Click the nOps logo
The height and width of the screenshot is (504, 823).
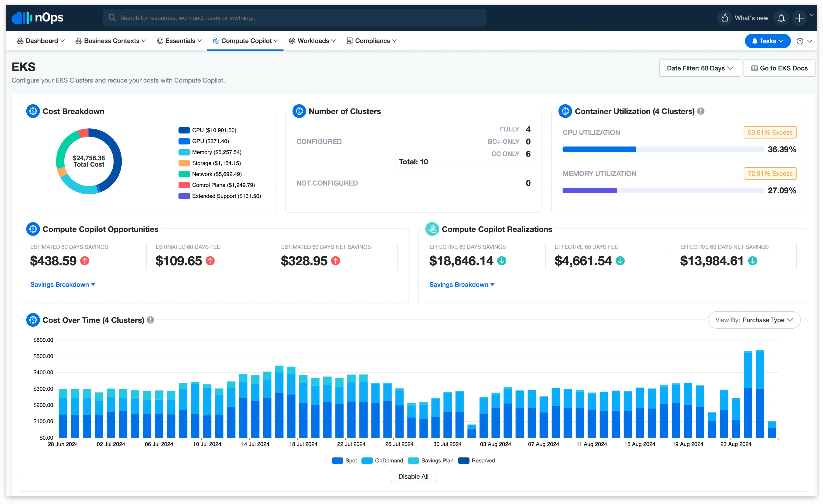click(37, 18)
